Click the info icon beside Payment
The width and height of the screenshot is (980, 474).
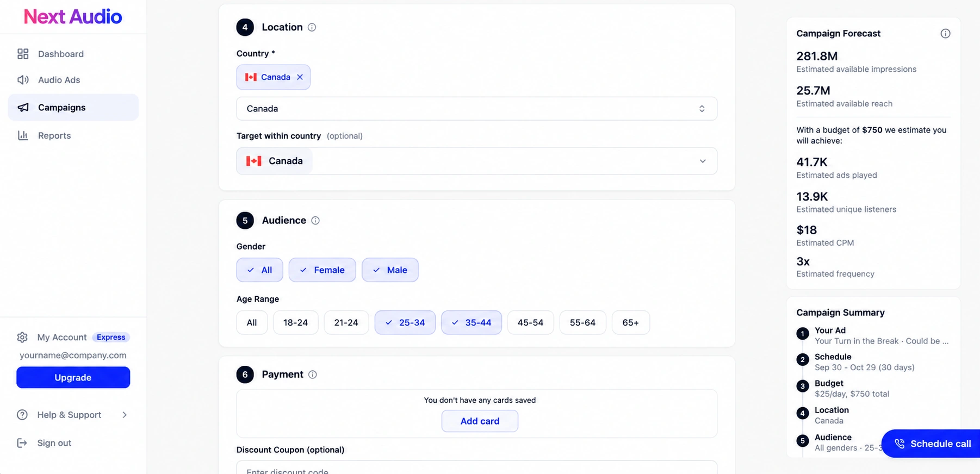coord(313,375)
